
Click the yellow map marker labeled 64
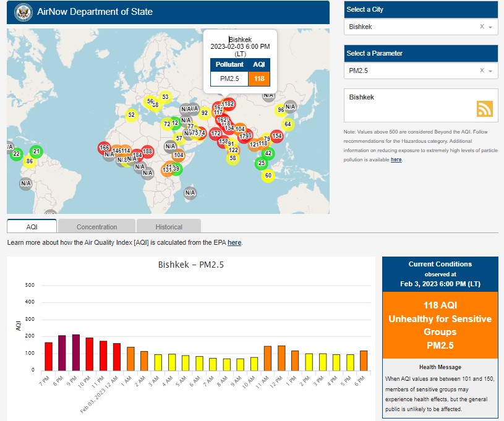pyautogui.click(x=288, y=124)
